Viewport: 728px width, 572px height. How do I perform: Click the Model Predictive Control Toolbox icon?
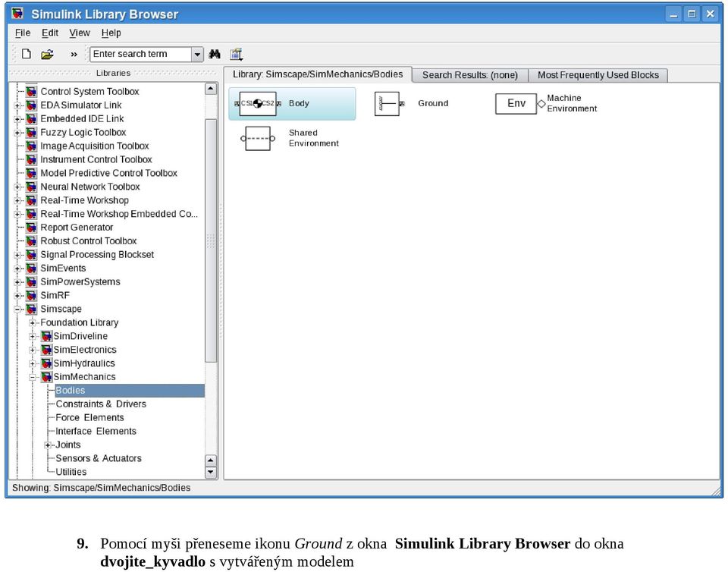coord(31,173)
